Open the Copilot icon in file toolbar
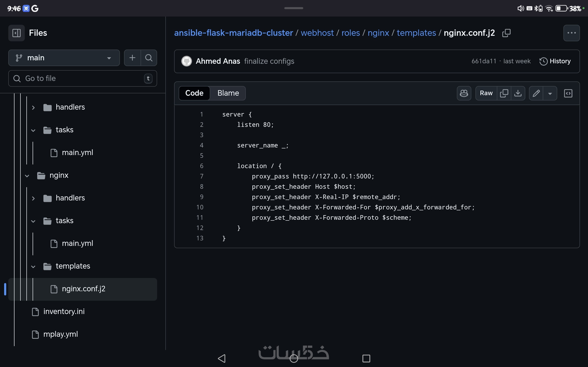This screenshot has height=367, width=588. 464,93
